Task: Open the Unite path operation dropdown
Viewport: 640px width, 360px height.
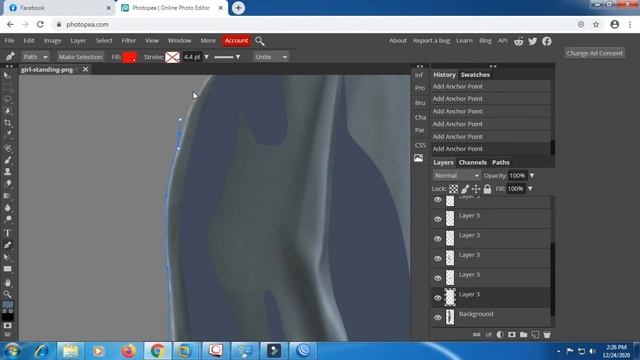Action: (x=271, y=57)
